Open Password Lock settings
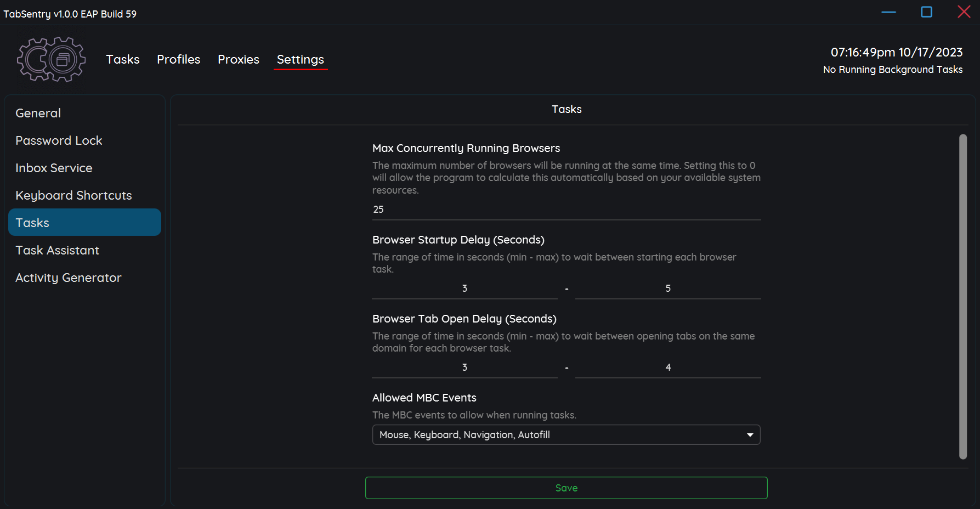This screenshot has height=509, width=980. (x=59, y=140)
